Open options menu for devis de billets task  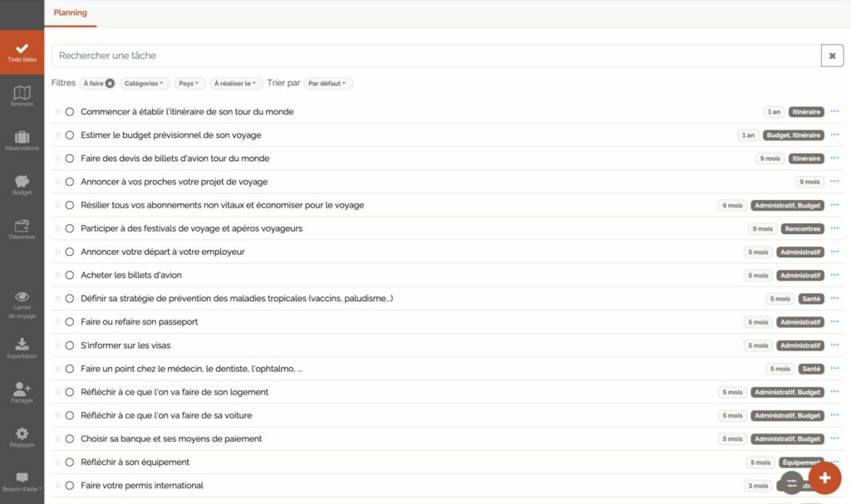[834, 158]
